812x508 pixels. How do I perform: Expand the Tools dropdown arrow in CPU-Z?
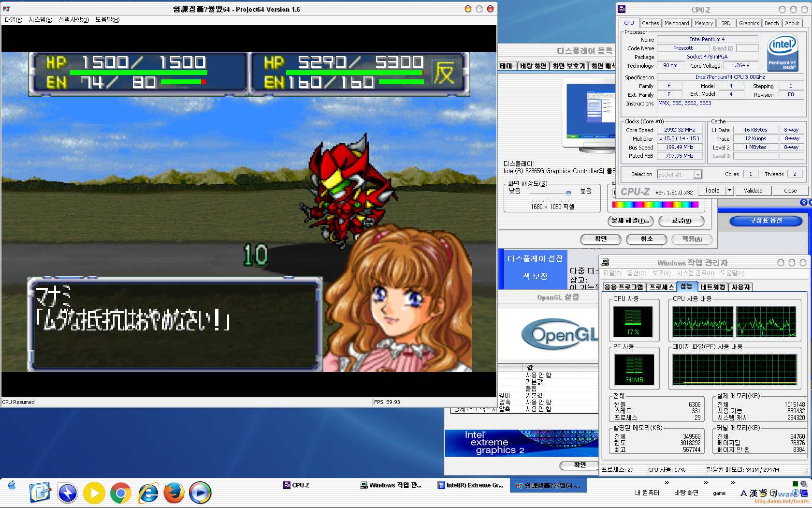click(729, 191)
